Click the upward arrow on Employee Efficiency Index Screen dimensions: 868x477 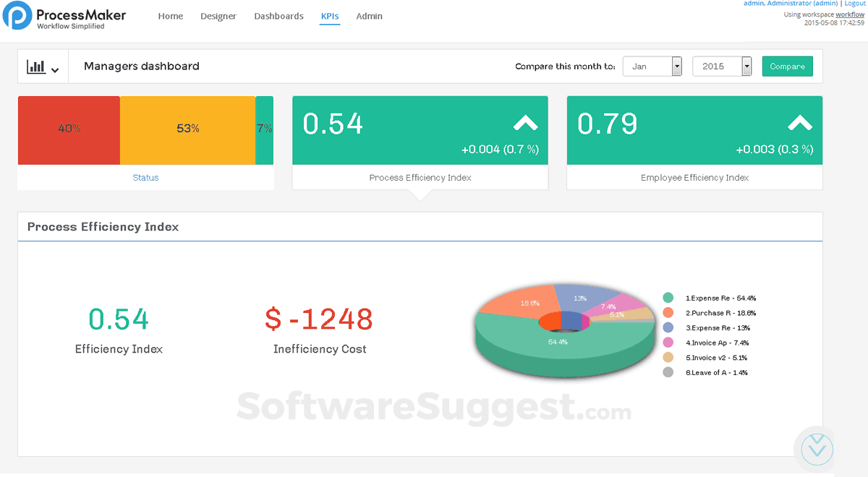point(799,121)
